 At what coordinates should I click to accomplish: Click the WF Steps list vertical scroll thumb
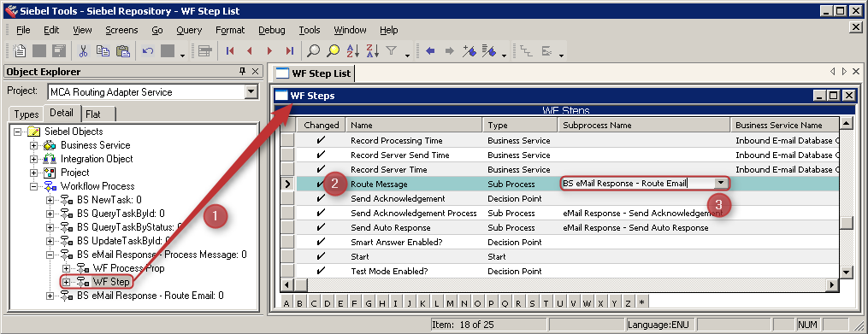click(x=847, y=223)
